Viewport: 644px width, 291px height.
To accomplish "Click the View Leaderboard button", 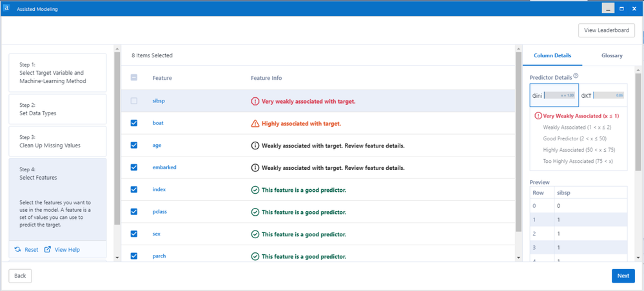I will tap(607, 30).
